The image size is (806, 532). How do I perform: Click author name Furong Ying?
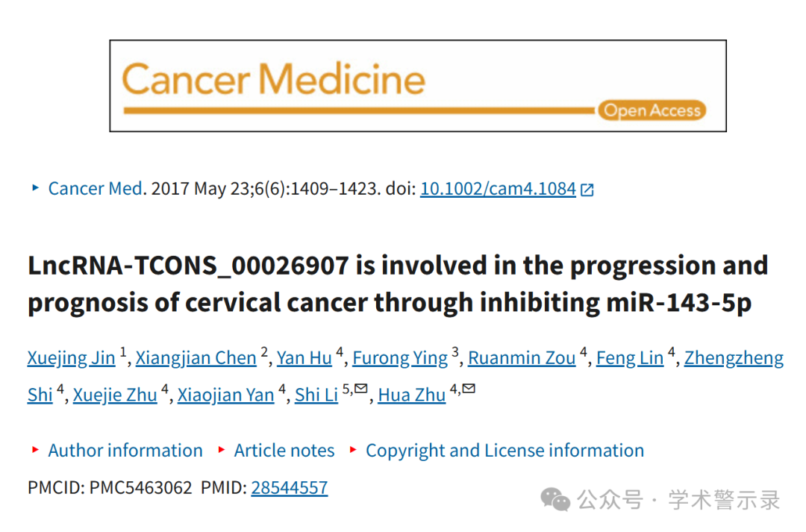click(x=400, y=357)
